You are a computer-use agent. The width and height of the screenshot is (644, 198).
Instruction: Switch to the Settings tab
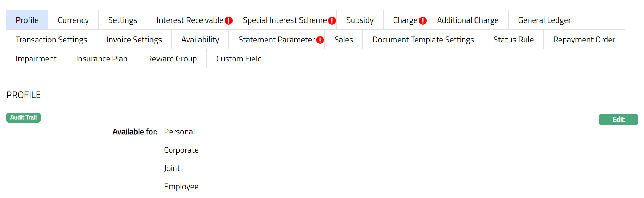coord(123,20)
